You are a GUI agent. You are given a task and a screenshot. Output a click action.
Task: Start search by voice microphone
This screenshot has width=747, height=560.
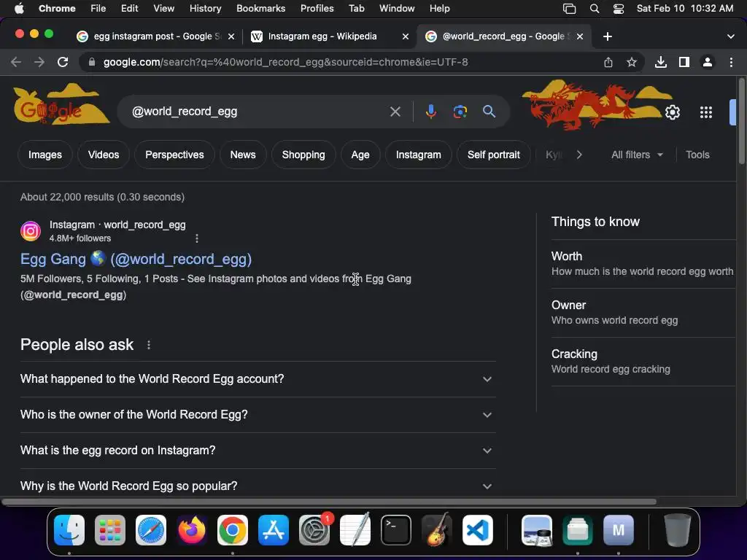[x=430, y=112]
